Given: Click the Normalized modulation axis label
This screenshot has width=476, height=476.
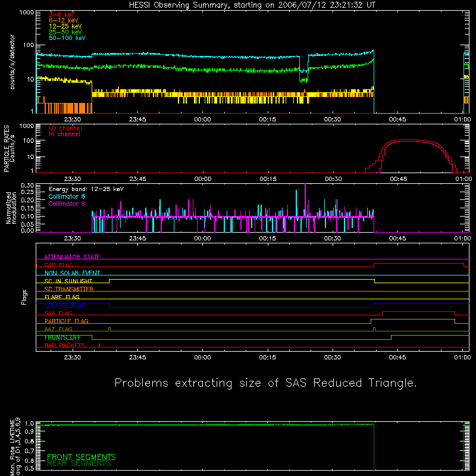Looking at the screenshot, I should tap(11, 208).
